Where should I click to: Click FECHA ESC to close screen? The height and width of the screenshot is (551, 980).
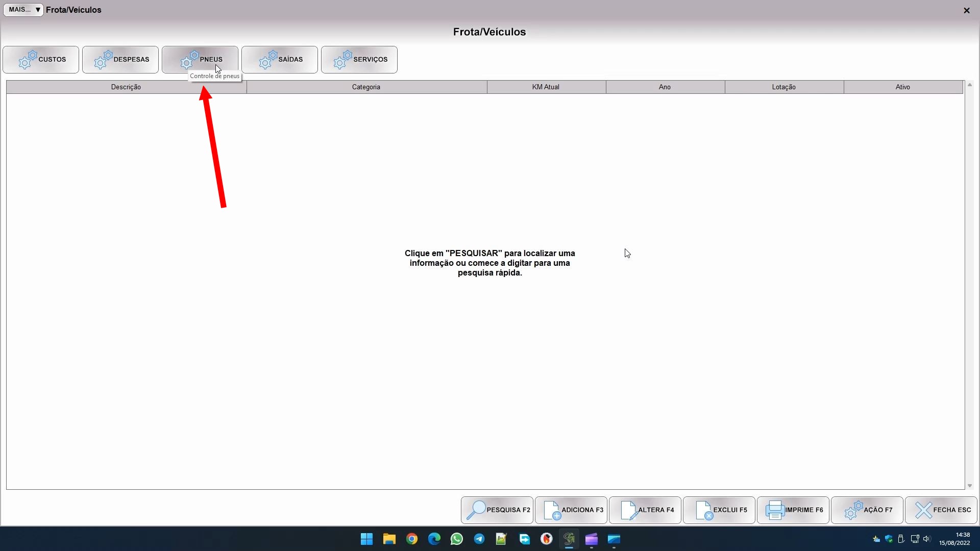click(941, 510)
